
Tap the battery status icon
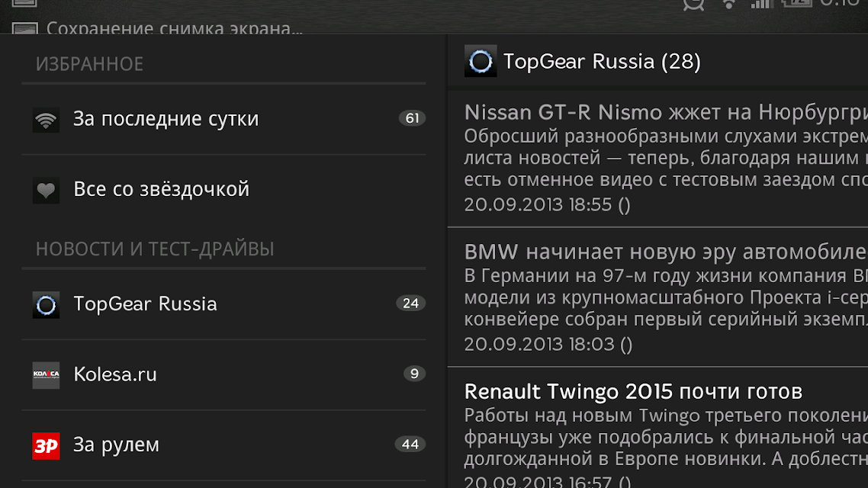796,3
